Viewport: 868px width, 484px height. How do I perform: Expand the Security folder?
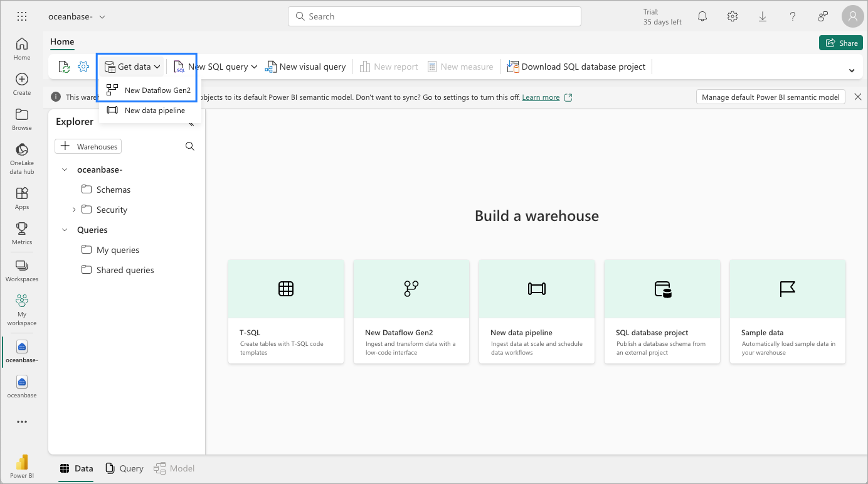74,210
